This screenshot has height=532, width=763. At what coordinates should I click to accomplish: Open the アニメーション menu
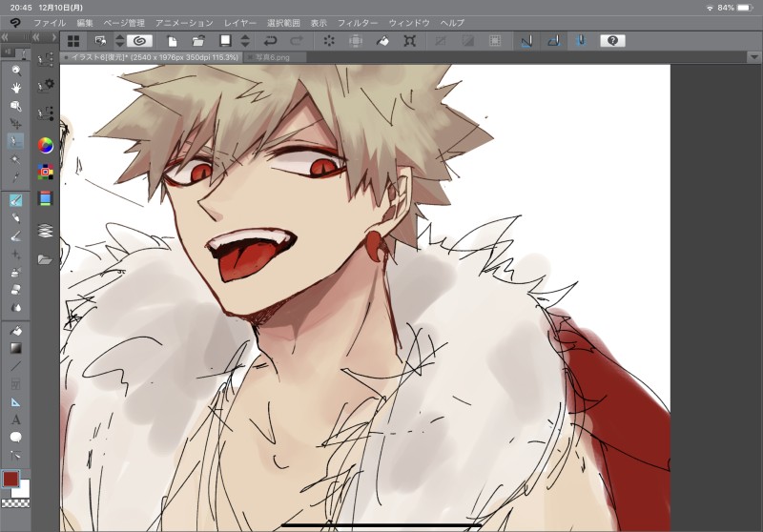click(184, 23)
